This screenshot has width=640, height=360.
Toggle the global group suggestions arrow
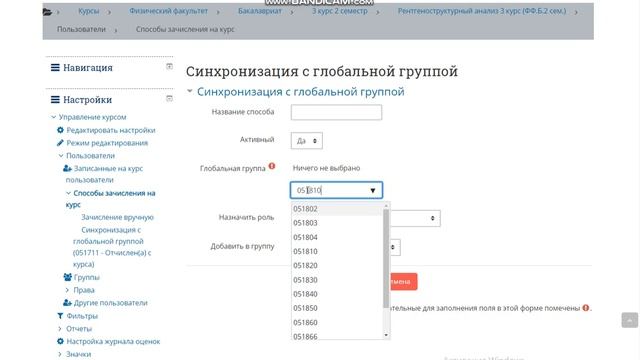tap(373, 191)
